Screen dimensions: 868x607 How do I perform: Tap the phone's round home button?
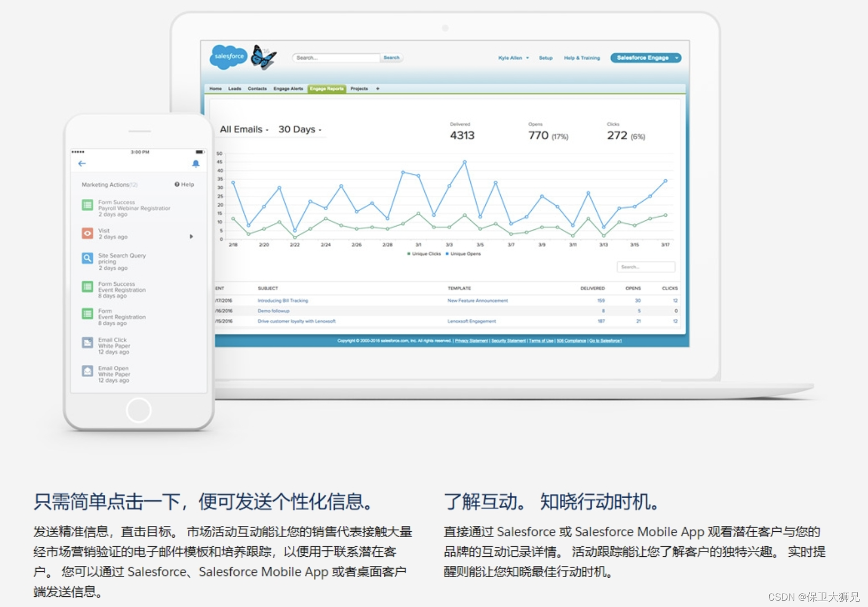pos(139,410)
